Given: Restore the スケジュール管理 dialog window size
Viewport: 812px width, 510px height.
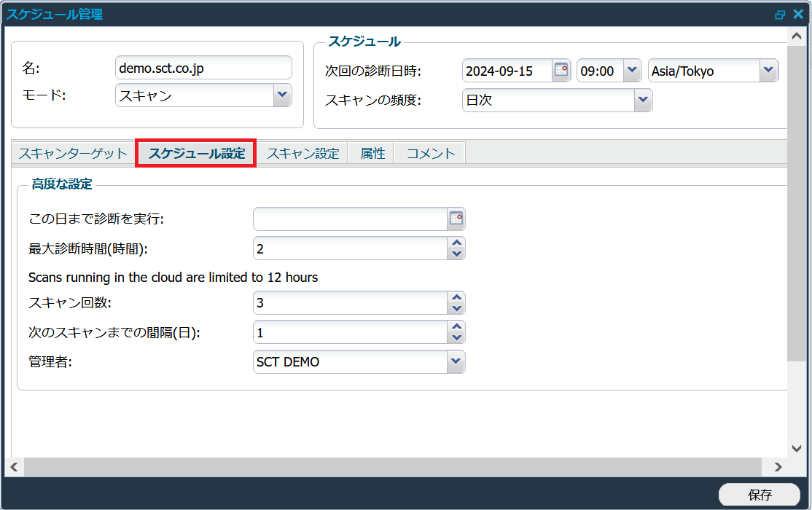Looking at the screenshot, I should pos(779,15).
